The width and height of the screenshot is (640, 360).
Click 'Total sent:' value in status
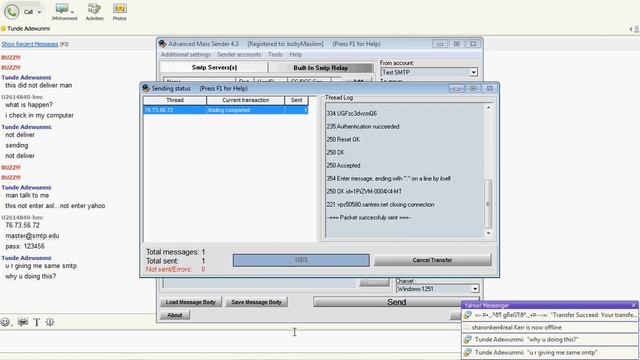[x=203, y=261]
